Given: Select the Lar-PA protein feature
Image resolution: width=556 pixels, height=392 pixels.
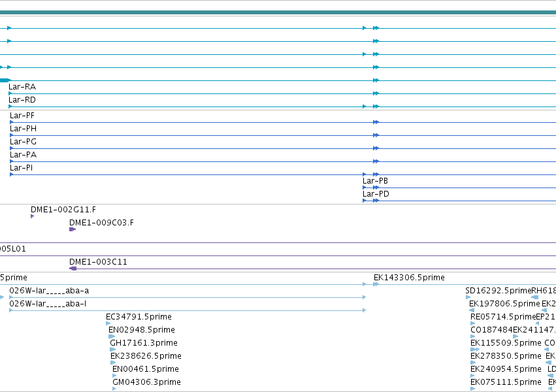Looking at the screenshot, I should click(x=23, y=155).
